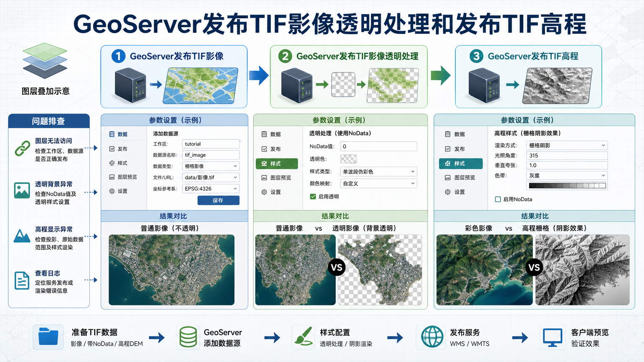Screen dimensions: 644x362
Task: Click the VS badge in elevation comparison
Action: coord(534,267)
